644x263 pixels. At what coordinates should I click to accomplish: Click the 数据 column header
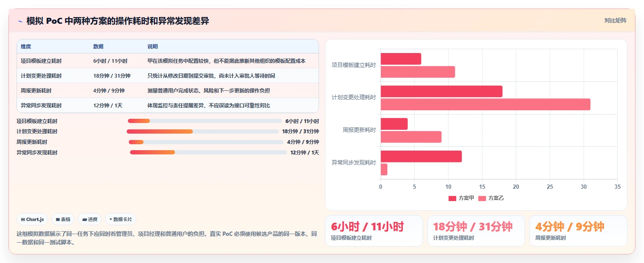coord(99,47)
